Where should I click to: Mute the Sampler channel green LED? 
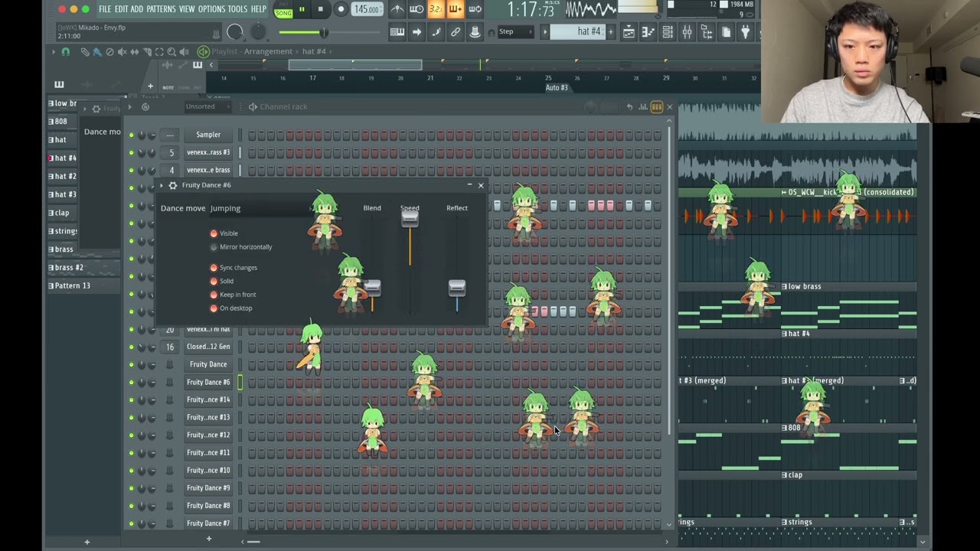coord(131,135)
